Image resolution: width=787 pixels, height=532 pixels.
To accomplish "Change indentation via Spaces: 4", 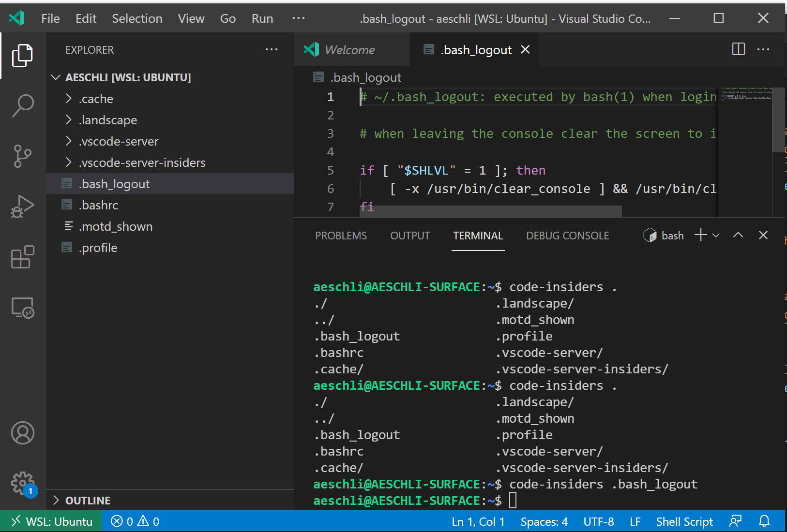I will (544, 521).
